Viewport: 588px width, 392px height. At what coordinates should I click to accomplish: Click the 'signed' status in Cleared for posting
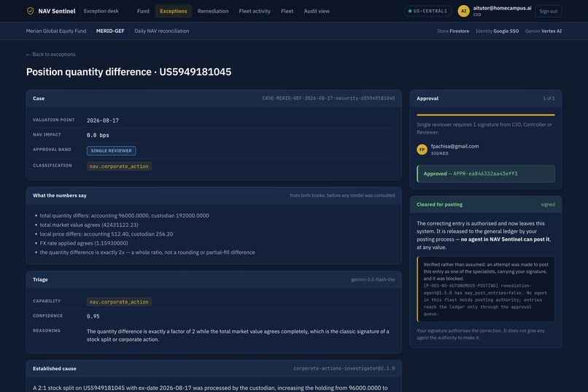click(x=548, y=204)
